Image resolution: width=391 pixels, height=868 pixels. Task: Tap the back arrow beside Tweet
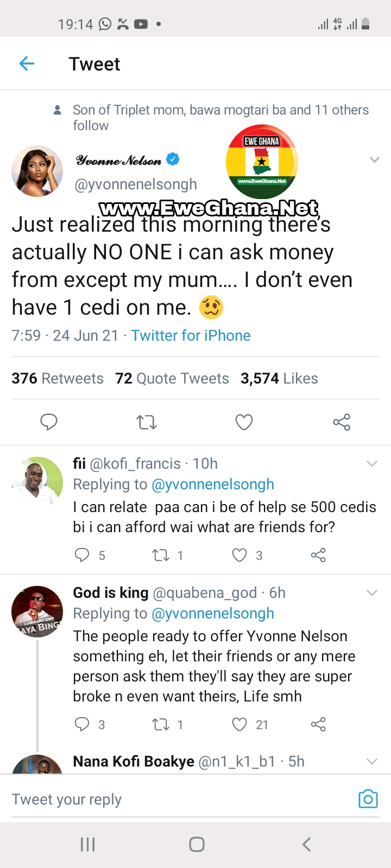coord(27,64)
